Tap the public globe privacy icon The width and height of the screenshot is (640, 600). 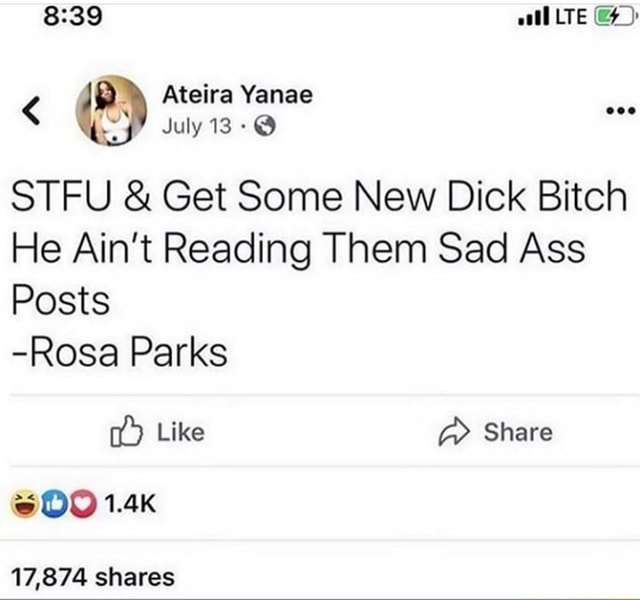pyautogui.click(x=265, y=126)
